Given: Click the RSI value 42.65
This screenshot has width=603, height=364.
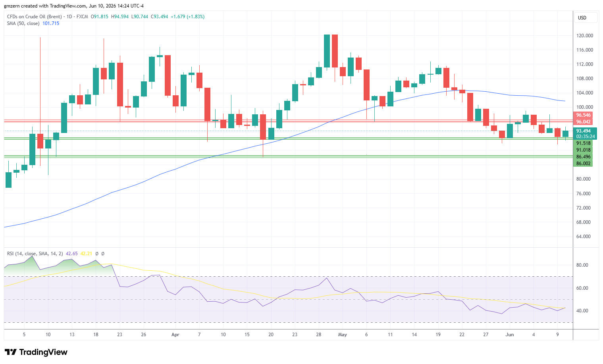Looking at the screenshot, I should point(72,254).
